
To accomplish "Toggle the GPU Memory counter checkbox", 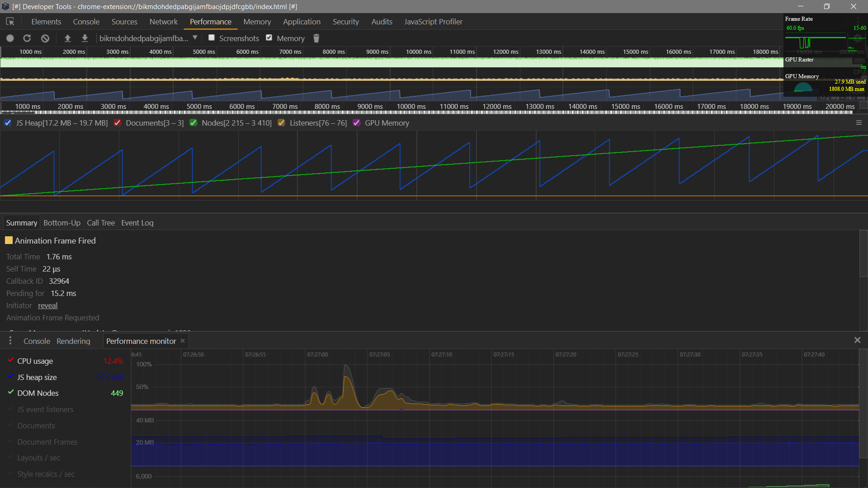I will pyautogui.click(x=356, y=123).
